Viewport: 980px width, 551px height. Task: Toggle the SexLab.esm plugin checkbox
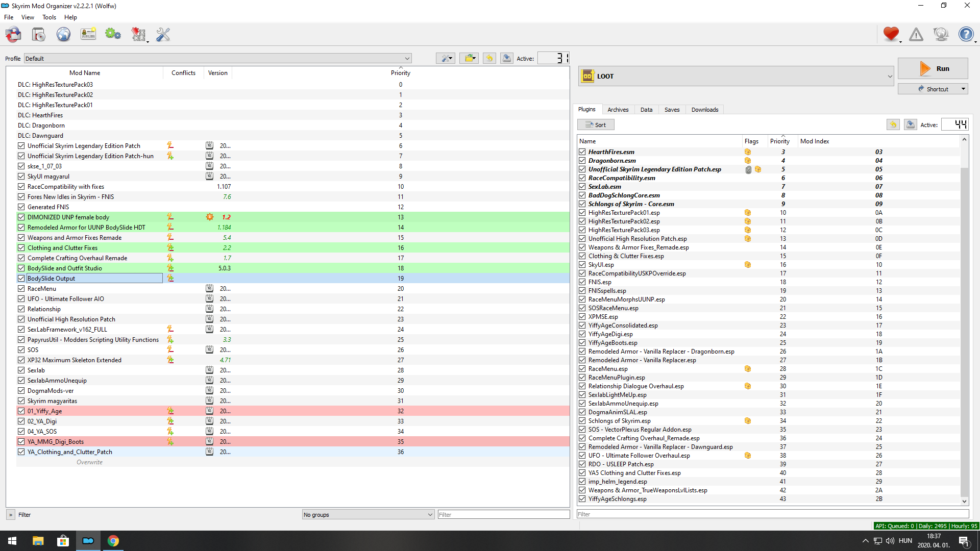point(582,187)
